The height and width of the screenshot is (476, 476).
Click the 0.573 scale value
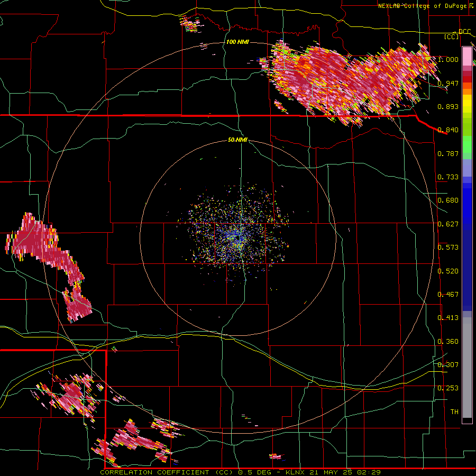448,248
